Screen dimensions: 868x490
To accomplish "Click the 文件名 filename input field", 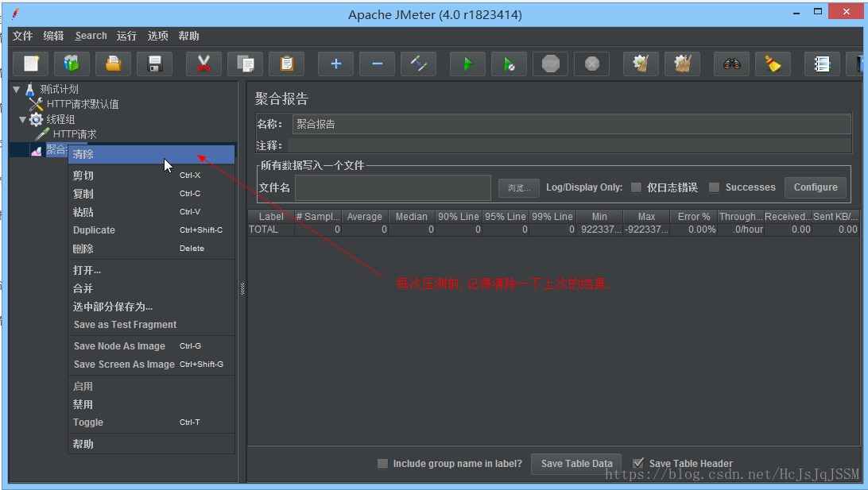I will (393, 187).
